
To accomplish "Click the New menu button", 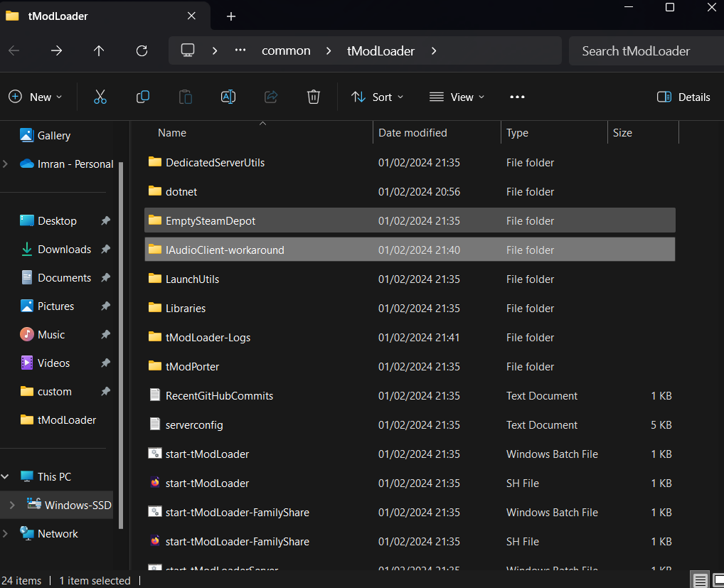I will click(x=36, y=97).
